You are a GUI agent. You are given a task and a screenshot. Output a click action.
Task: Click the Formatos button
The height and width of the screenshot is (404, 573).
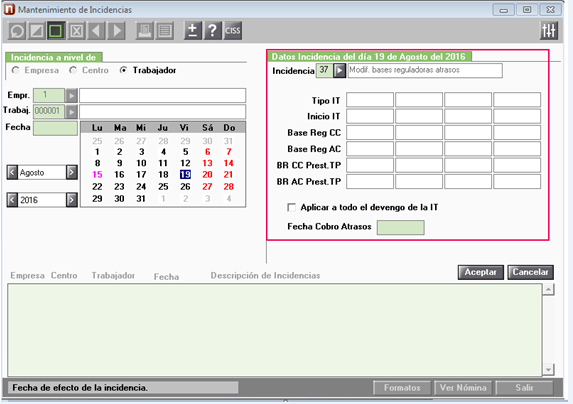click(x=402, y=388)
